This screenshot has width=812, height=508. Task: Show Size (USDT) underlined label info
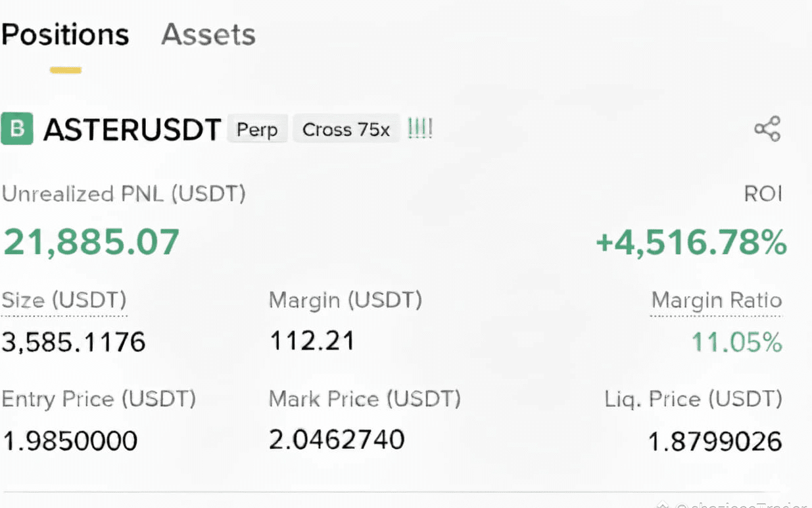(64, 300)
